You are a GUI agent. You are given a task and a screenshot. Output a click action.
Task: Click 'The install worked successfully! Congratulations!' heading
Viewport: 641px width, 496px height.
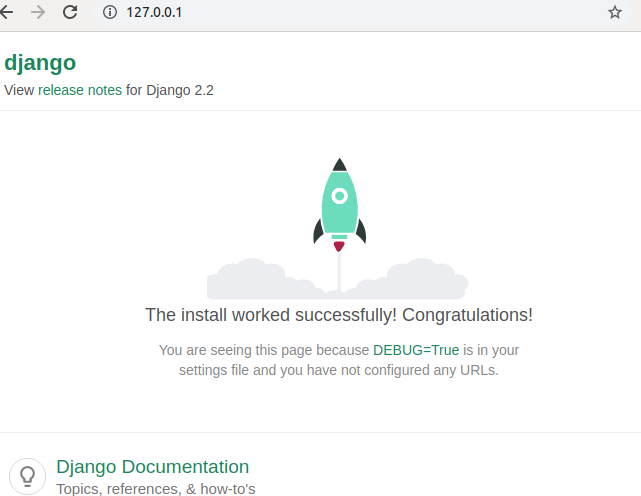tap(339, 315)
